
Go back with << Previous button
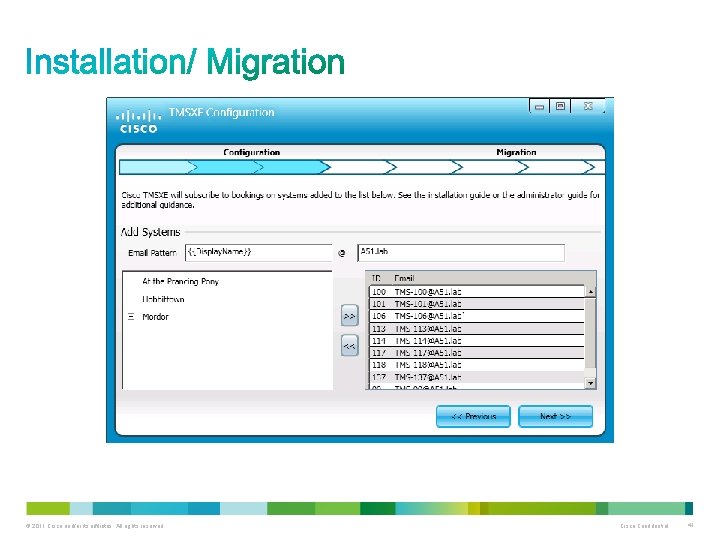coord(473,416)
